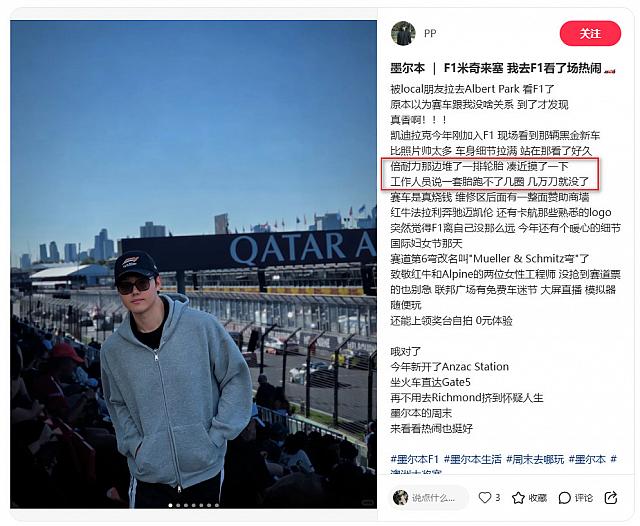Open the #墨尔本F1 hashtag
The image size is (640, 526).
pos(414,459)
